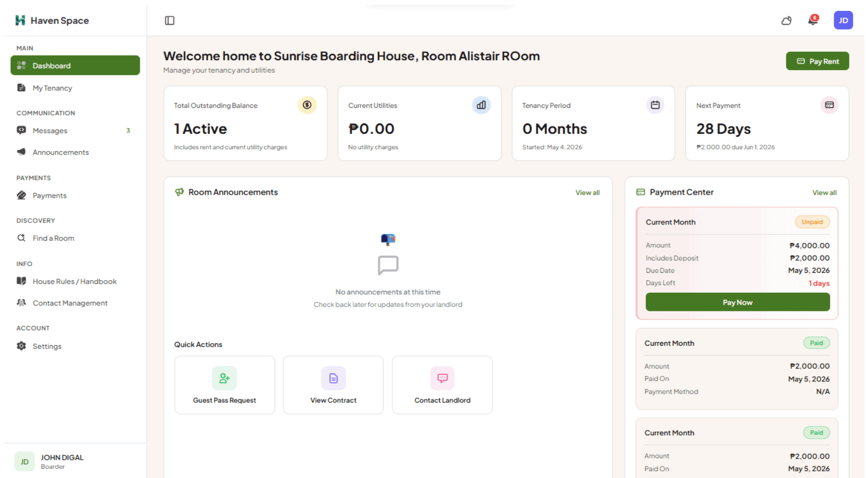View all in Payment Center
This screenshot has width=868, height=478.
point(824,193)
